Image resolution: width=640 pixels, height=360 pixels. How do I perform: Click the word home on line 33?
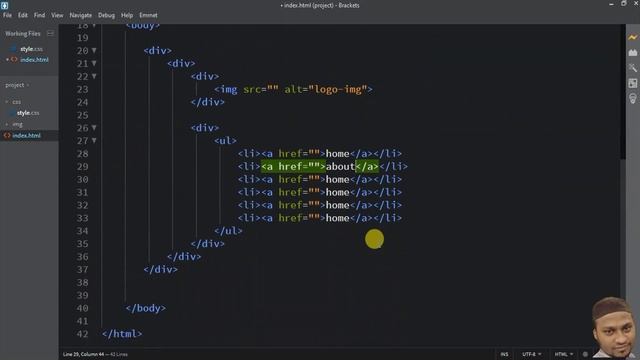(338, 218)
